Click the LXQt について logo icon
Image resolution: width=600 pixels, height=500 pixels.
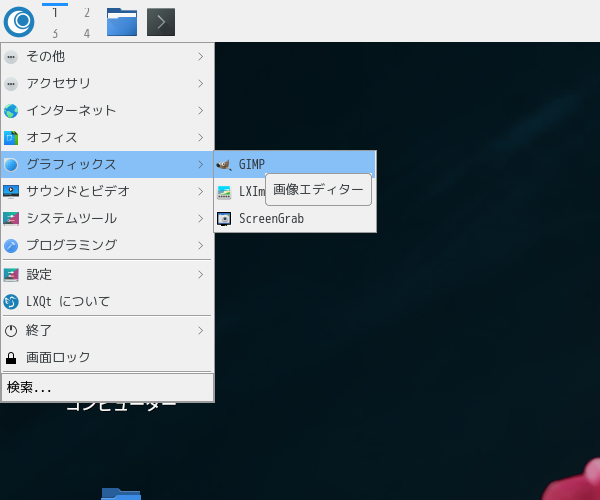[11, 301]
